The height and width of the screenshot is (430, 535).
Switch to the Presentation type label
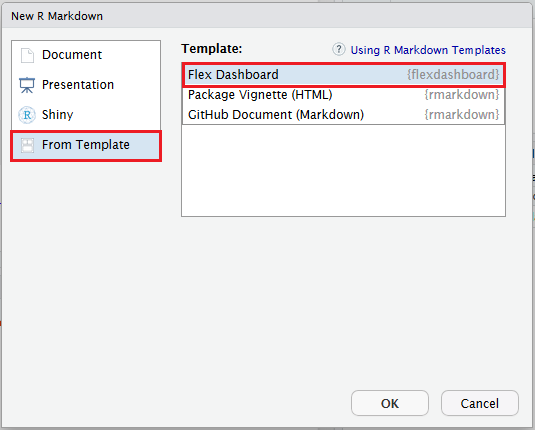[x=78, y=85]
